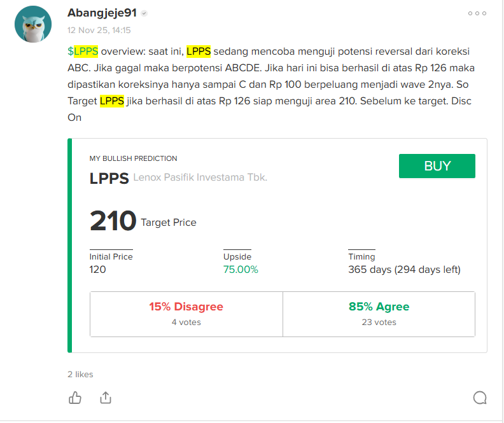The image size is (504, 423).
Task: Click the verified badge beside Abangjeje91
Action: [144, 13]
